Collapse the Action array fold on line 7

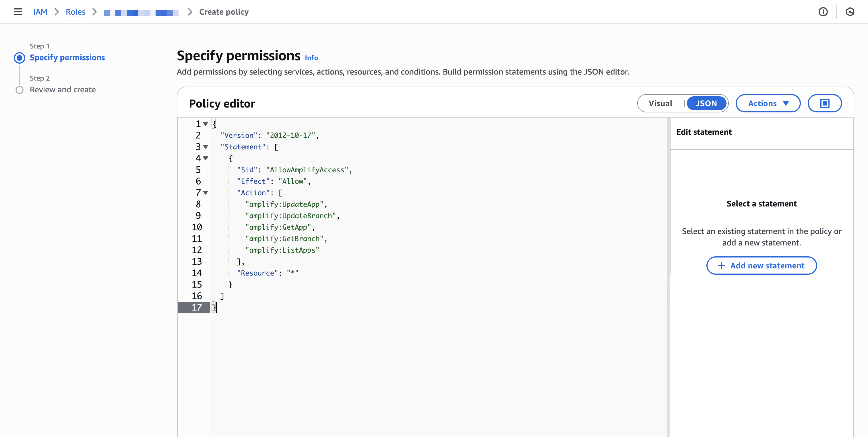[x=206, y=193]
